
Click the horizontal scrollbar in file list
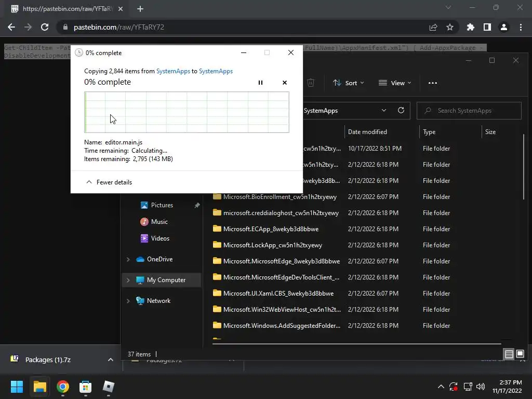356,344
